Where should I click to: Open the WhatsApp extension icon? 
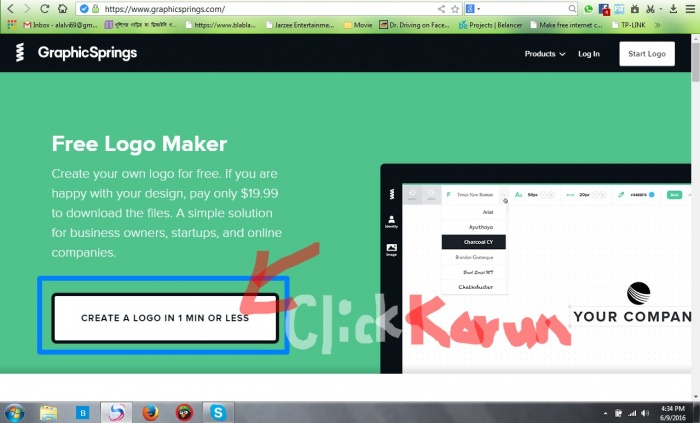[588, 8]
